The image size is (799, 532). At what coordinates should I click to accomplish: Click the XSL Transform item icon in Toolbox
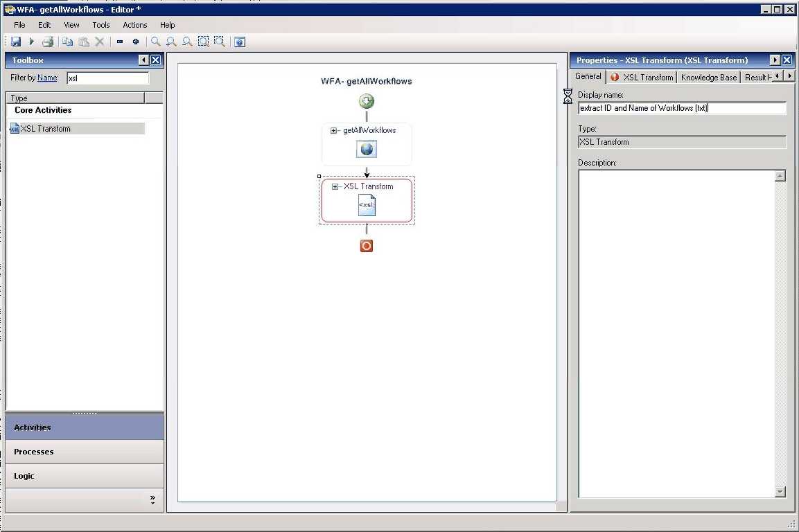15,128
